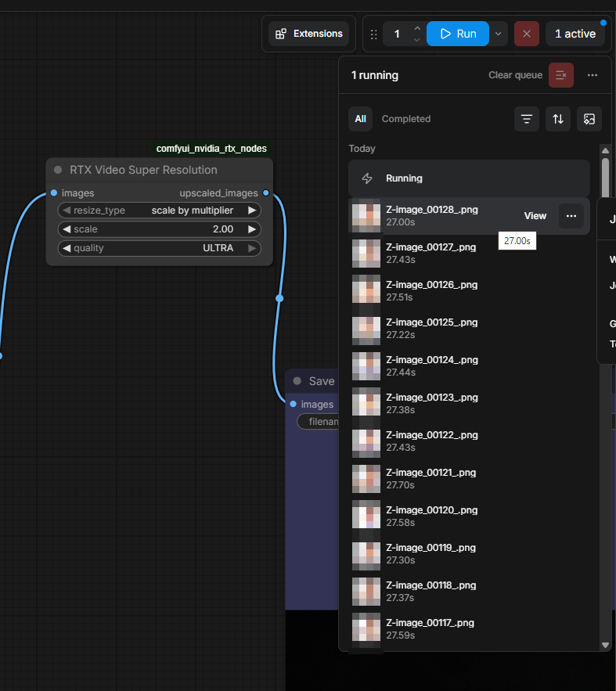Select Z-image_00121_.png in queue

point(469,478)
